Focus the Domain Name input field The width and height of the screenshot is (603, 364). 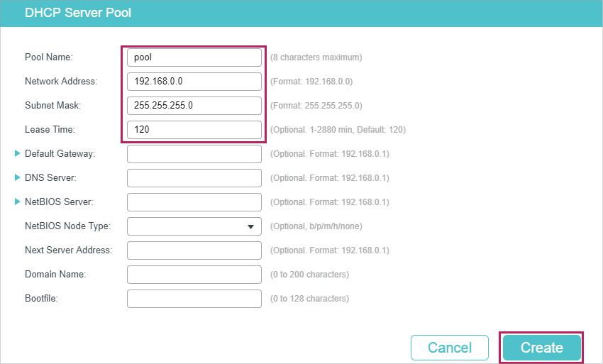194,275
